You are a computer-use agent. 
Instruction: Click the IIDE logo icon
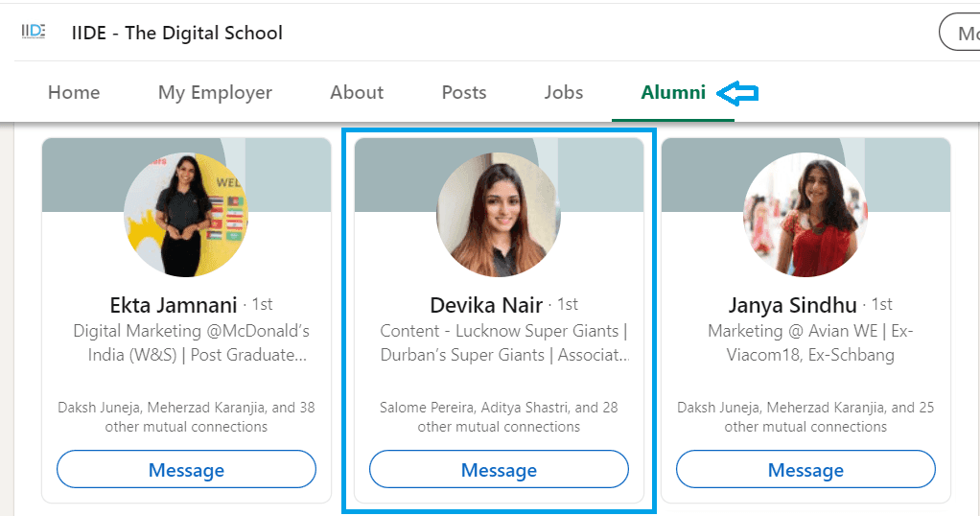34,32
